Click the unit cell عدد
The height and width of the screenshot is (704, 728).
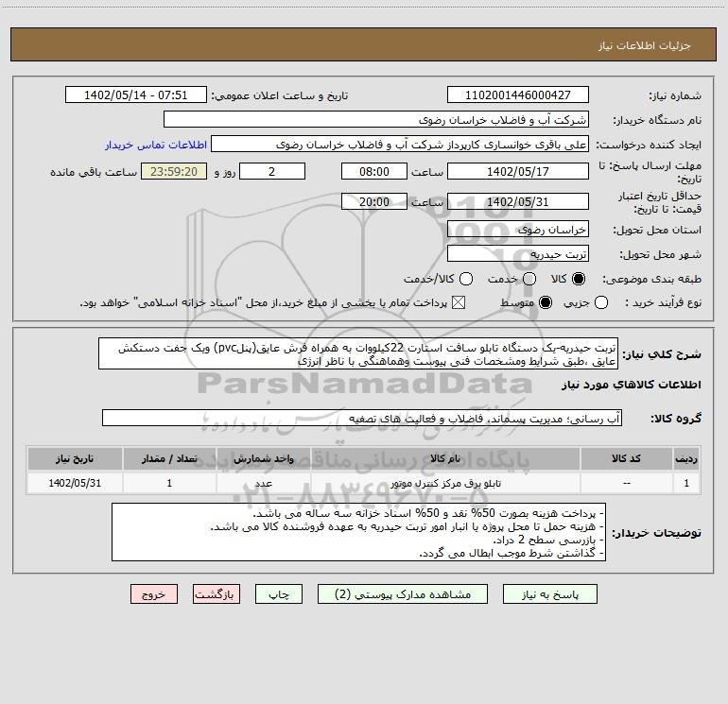click(263, 484)
